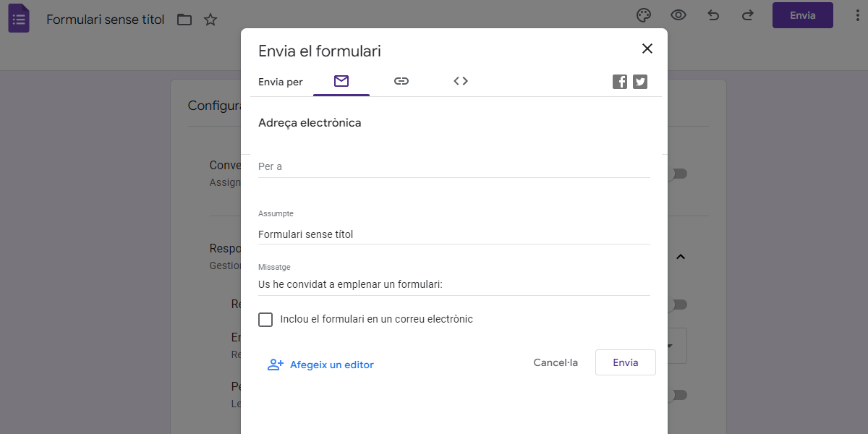The width and height of the screenshot is (868, 434).
Task: Preview the form with the eye icon
Action: [678, 14]
